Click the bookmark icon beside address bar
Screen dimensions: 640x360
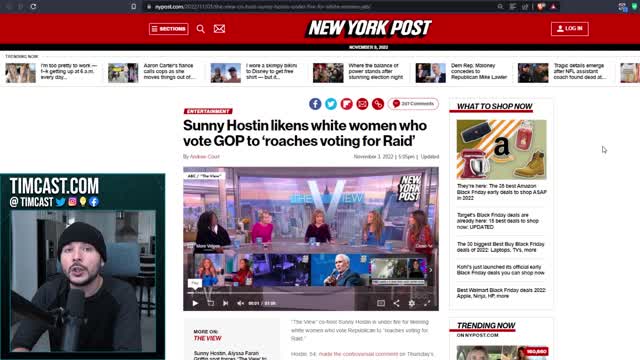pos(133,7)
